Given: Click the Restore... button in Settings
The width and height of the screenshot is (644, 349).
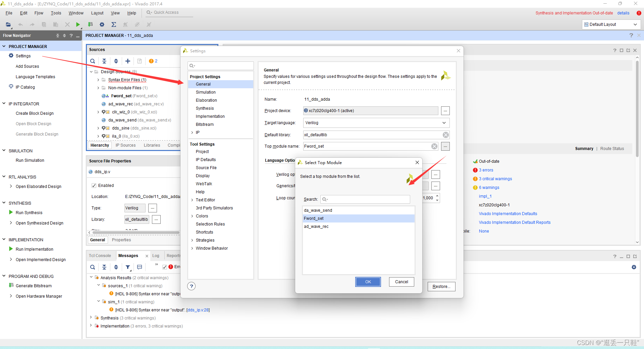Looking at the screenshot, I should click(441, 287).
